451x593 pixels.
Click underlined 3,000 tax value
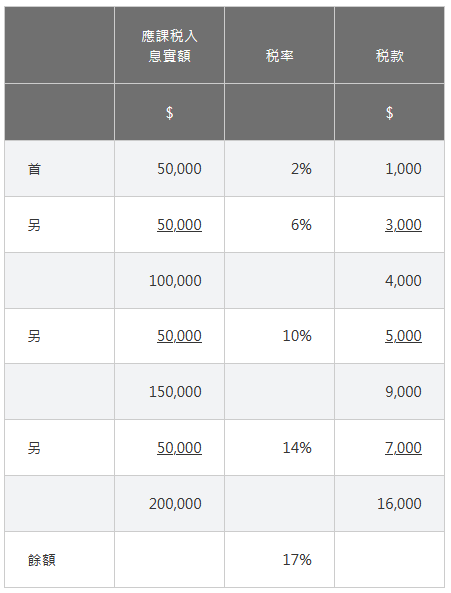point(403,225)
